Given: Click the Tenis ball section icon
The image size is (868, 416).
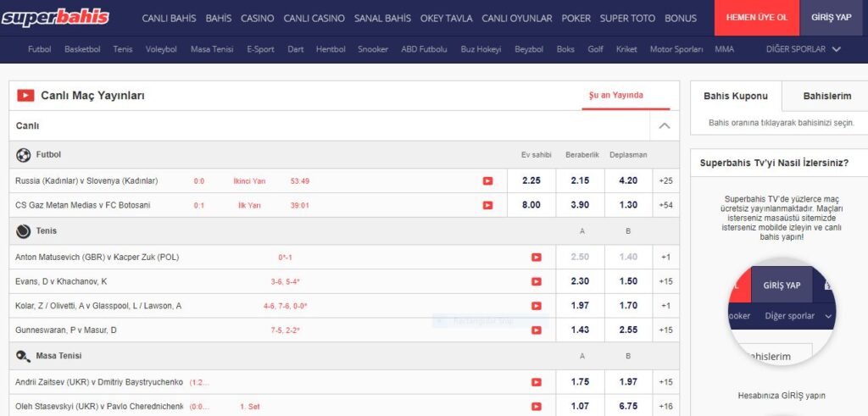Looking at the screenshot, I should point(24,230).
